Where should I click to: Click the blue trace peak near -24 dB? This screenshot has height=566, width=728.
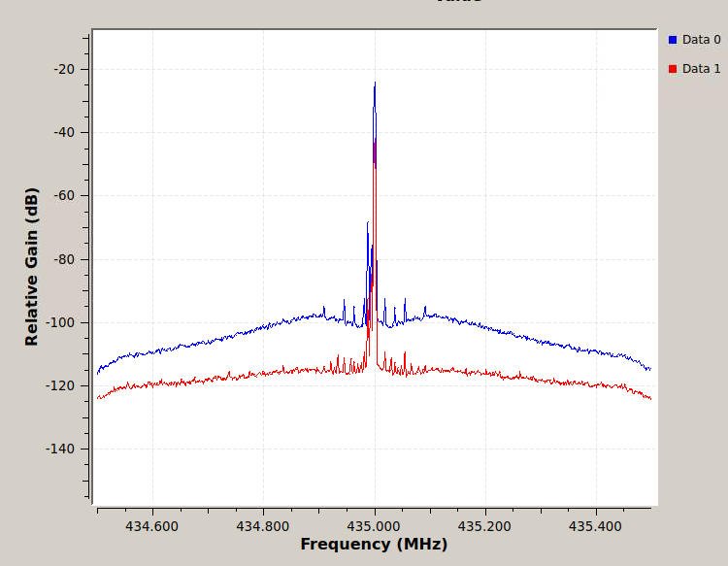point(375,83)
